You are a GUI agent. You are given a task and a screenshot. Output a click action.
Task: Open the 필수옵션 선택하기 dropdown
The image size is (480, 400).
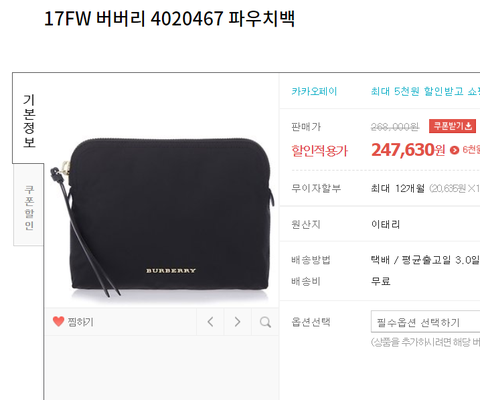pos(425,322)
